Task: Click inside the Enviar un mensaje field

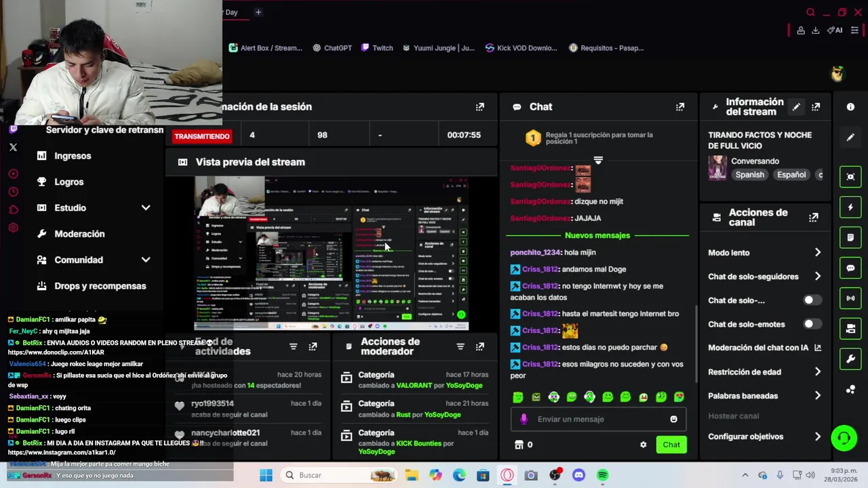Action: click(598, 419)
